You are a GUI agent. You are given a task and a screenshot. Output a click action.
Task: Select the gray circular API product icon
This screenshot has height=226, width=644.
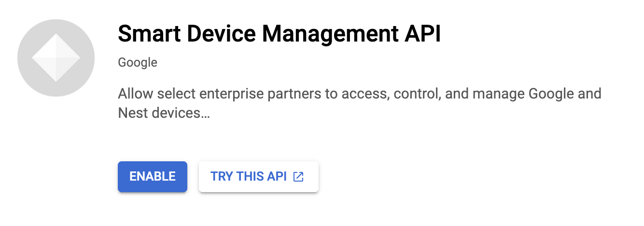(x=56, y=58)
